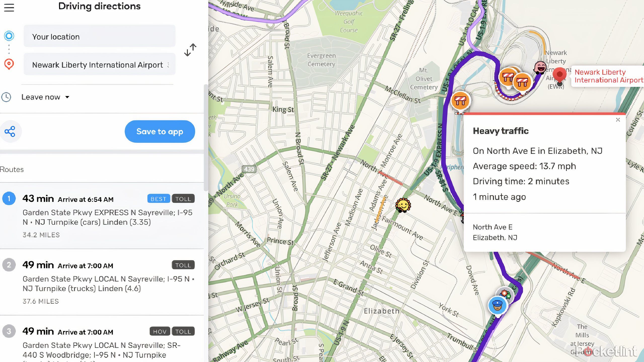
Task: Click the Your location input field
Action: [100, 36]
